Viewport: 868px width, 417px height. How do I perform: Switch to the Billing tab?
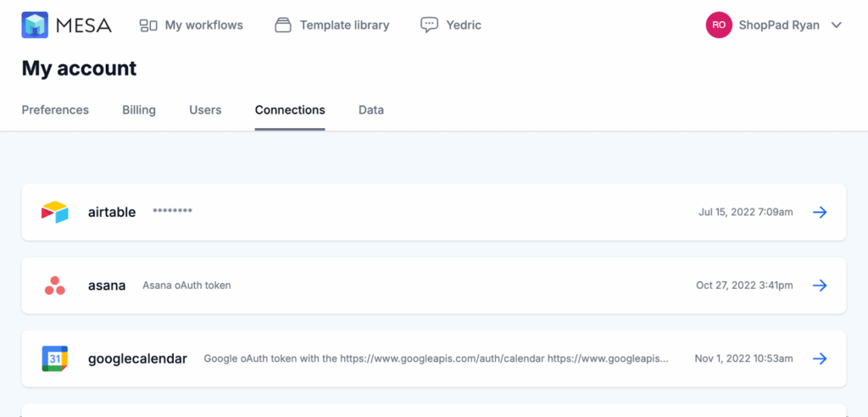[x=139, y=109]
